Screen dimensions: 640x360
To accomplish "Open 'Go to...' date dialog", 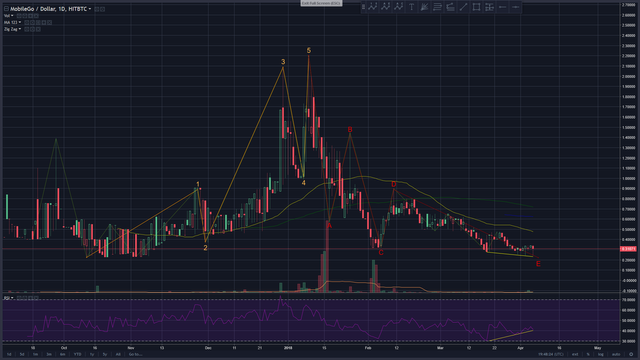I will 136,354.
